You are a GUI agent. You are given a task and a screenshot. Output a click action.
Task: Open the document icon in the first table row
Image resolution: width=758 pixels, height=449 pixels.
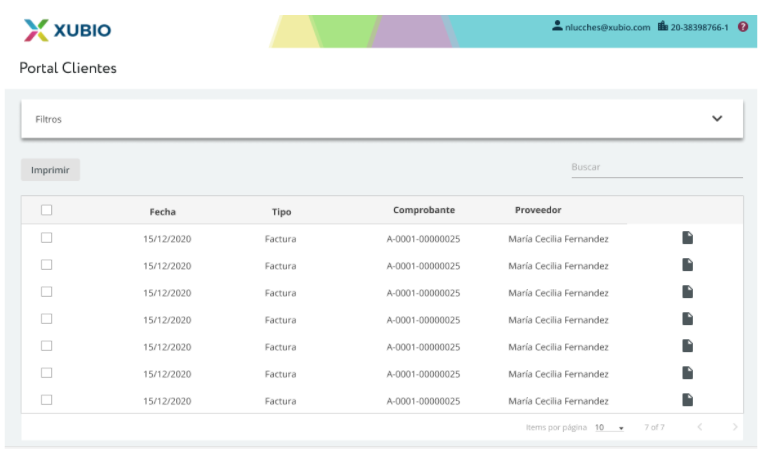pos(687,238)
